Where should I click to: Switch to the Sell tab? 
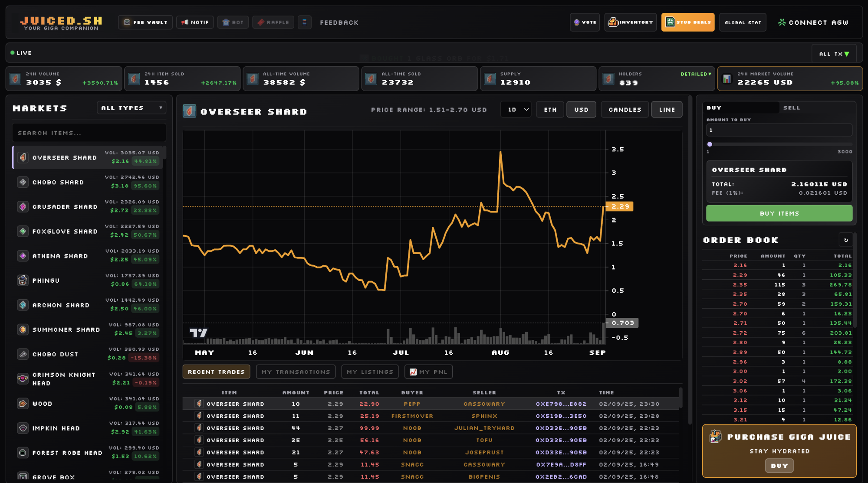tap(791, 108)
